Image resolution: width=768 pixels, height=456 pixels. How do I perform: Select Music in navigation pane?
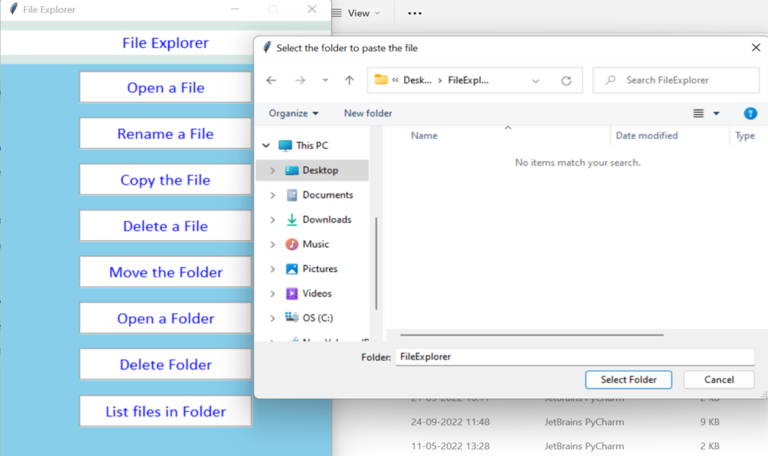point(315,244)
